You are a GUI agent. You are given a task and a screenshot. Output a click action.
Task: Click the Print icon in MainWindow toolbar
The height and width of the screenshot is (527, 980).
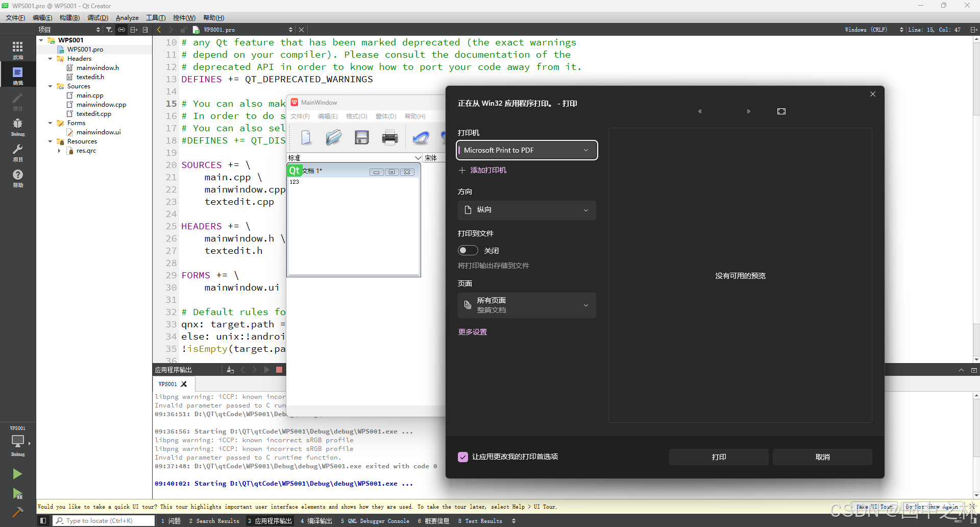390,137
